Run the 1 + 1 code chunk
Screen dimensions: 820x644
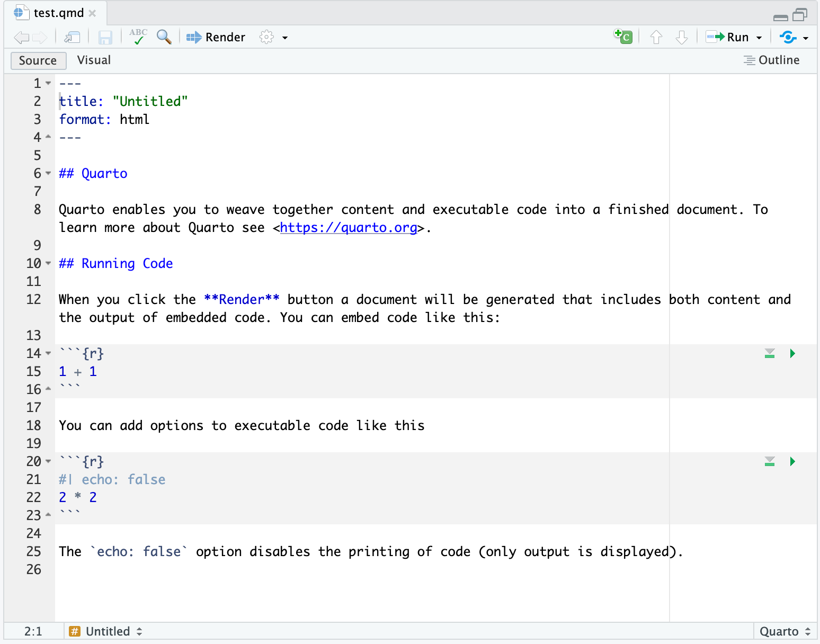[792, 353]
